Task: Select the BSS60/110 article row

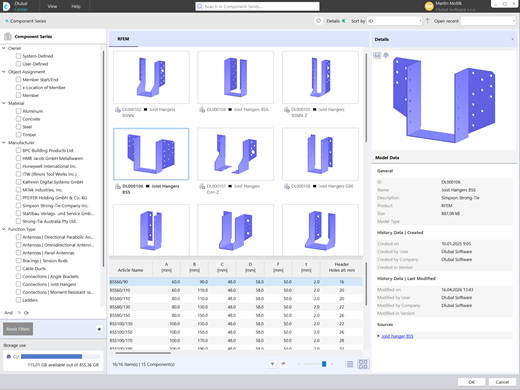Action: (x=236, y=290)
